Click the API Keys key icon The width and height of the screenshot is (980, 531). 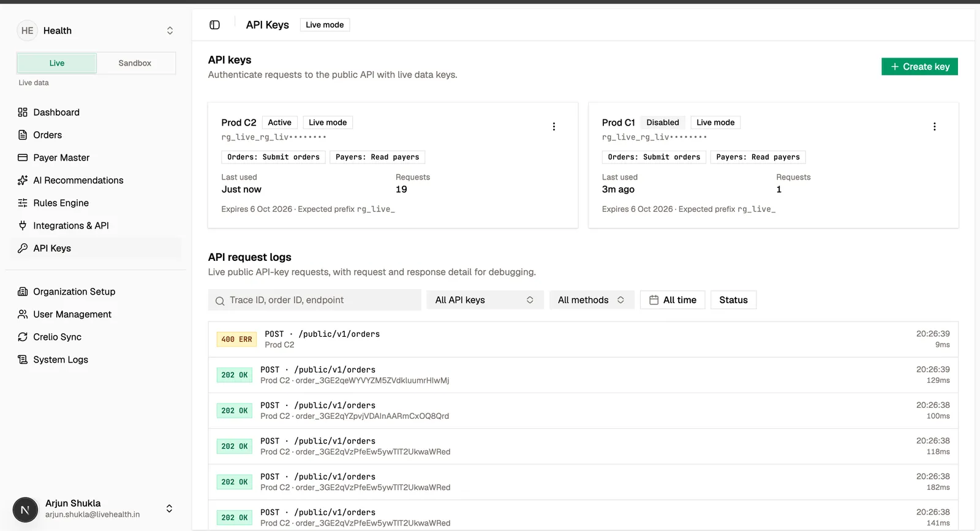click(23, 248)
